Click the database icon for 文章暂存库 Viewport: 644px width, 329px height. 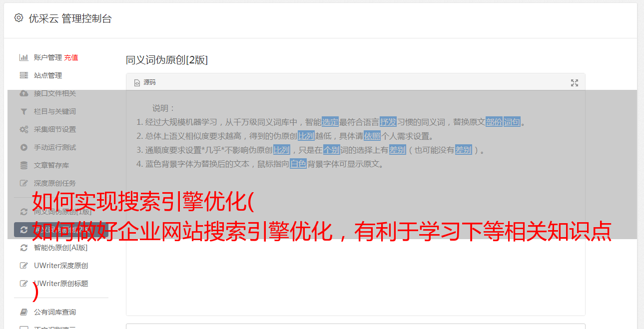[23, 165]
